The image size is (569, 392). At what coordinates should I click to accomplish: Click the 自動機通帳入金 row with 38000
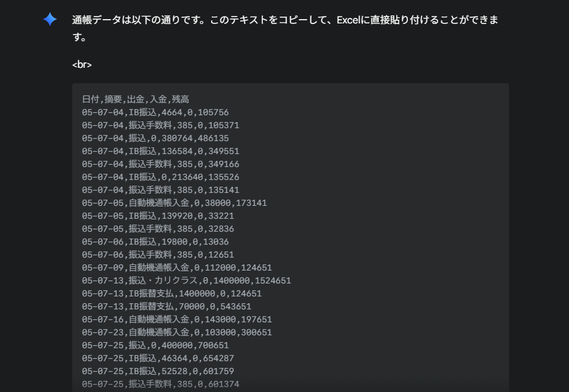(174, 203)
